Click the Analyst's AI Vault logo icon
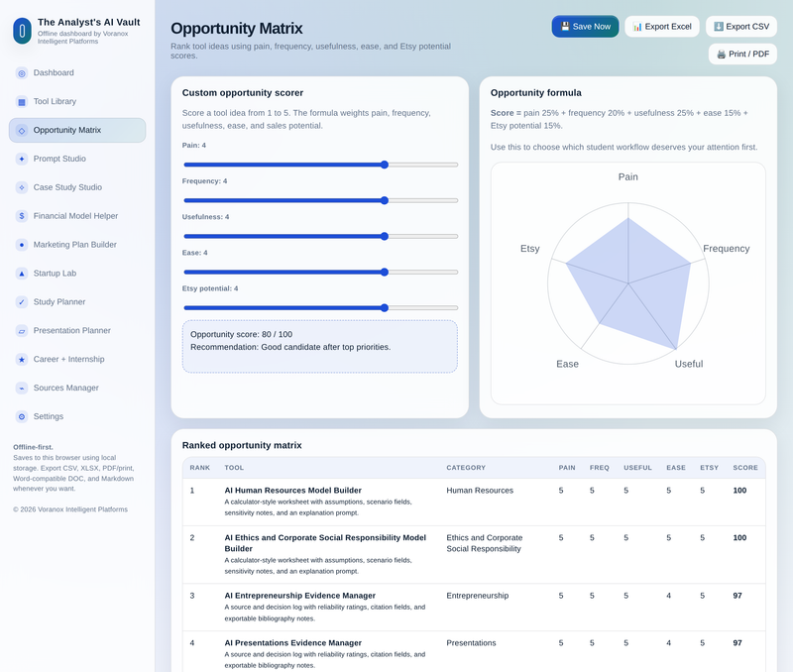Viewport: 793px width, 672px height. pyautogui.click(x=22, y=32)
